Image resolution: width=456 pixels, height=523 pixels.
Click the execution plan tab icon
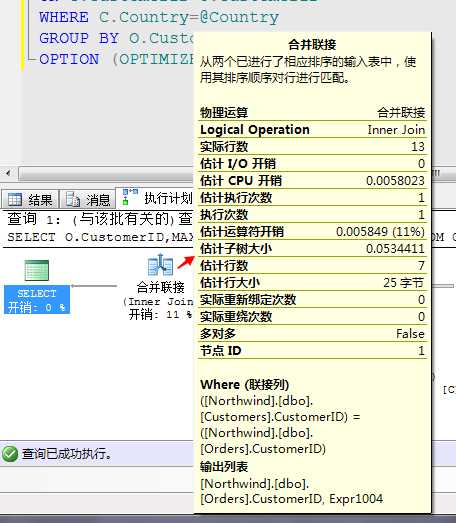click(x=130, y=197)
